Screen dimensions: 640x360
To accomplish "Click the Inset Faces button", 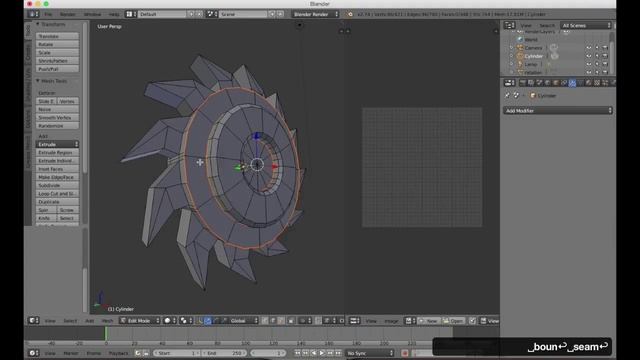I will [57, 169].
